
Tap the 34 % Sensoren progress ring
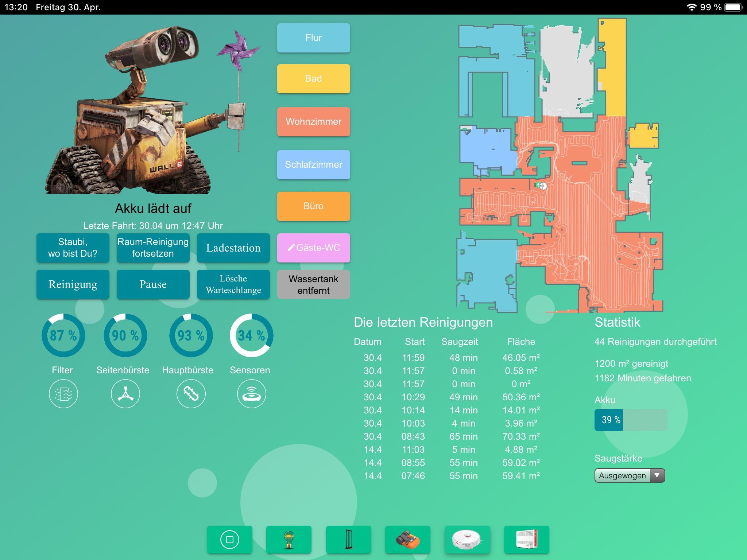click(x=251, y=335)
